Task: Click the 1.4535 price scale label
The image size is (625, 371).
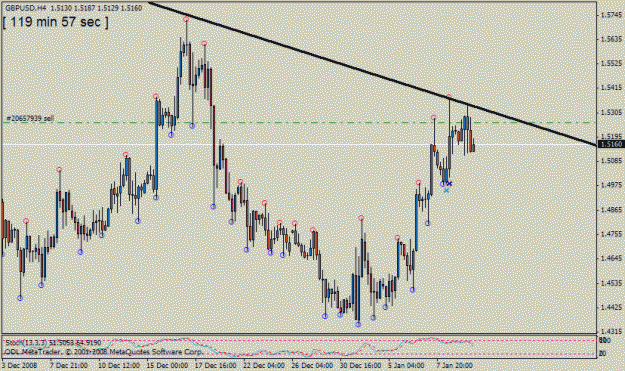Action: point(611,283)
